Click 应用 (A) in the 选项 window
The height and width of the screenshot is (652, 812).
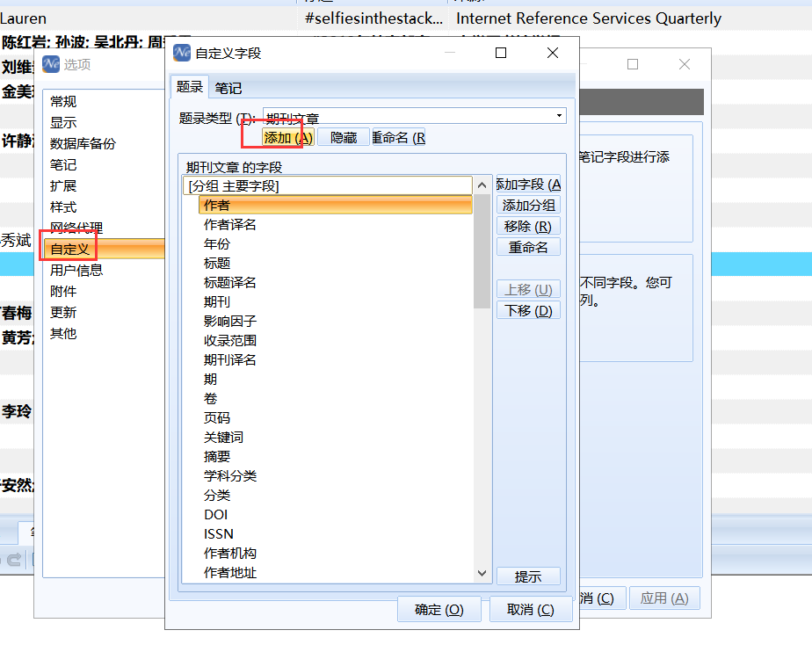(x=664, y=598)
